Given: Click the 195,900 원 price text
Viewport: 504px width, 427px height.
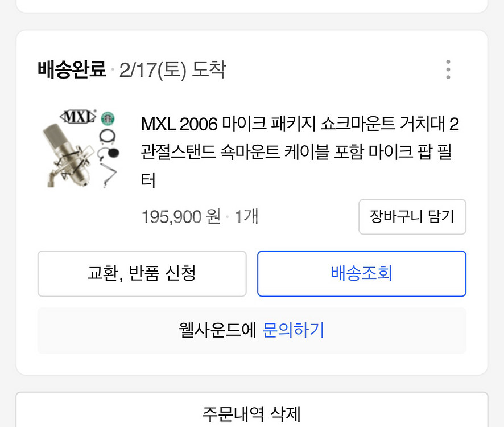Looking at the screenshot, I should click(181, 217).
